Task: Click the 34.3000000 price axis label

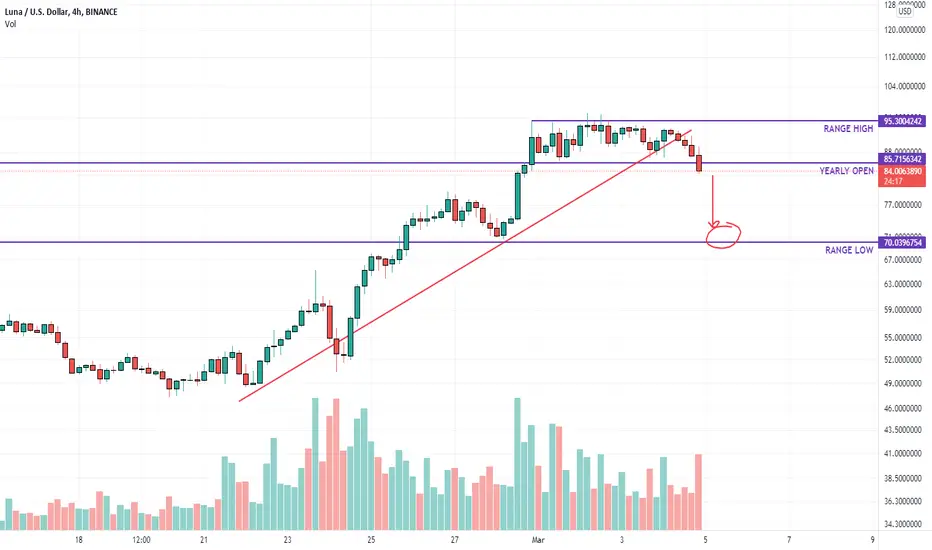Action: [904, 524]
